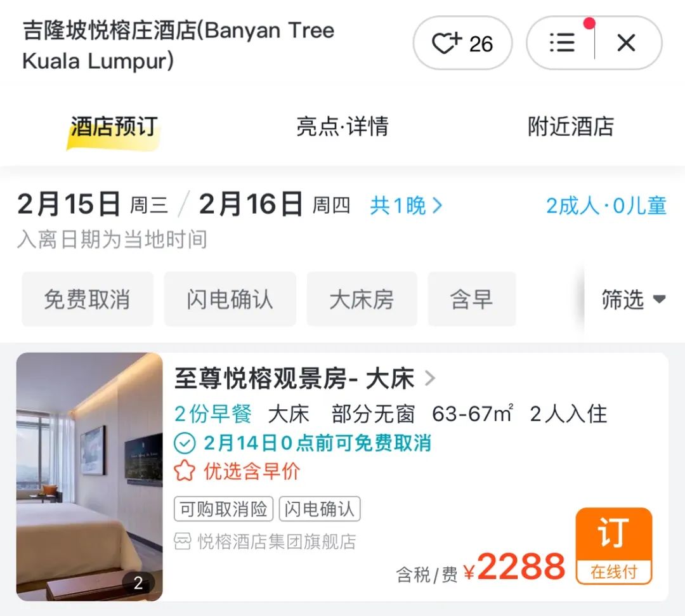The width and height of the screenshot is (685, 616).
Task: Tap the store icon beside 悦榕酒店集团旗舰店
Action: tap(182, 541)
